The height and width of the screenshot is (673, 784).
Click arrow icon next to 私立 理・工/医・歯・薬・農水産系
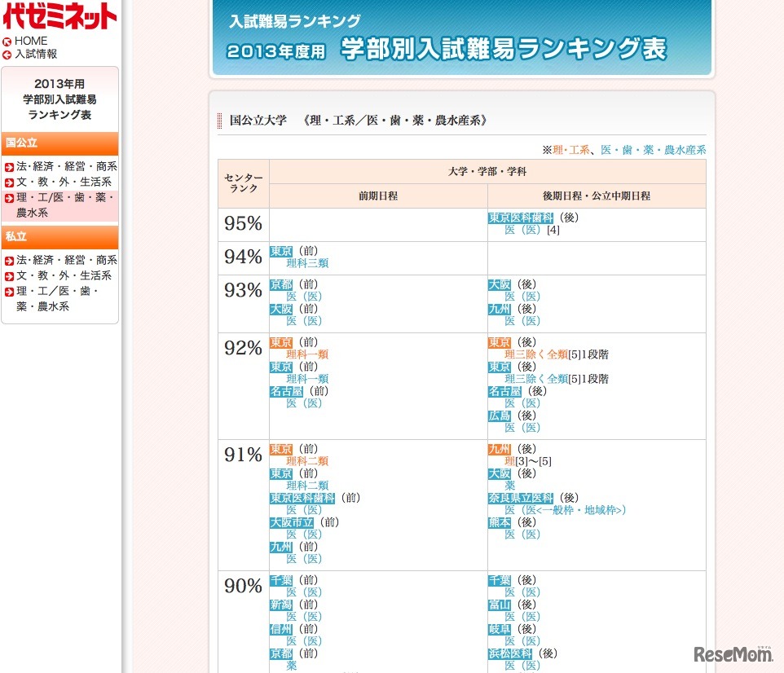click(9, 292)
